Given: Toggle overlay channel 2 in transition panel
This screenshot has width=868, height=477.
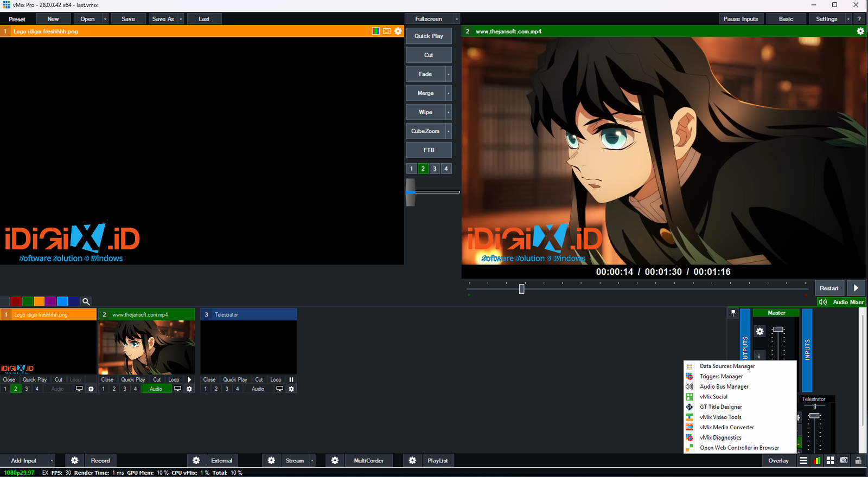Looking at the screenshot, I should [423, 169].
